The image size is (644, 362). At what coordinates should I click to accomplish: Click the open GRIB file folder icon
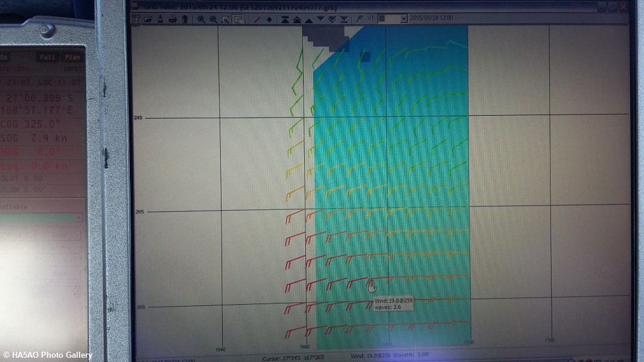click(148, 19)
